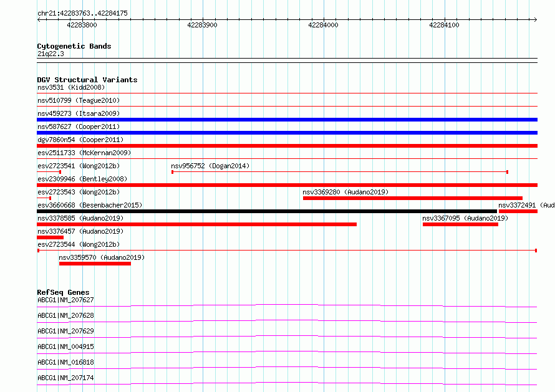This screenshot has width=555, height=392.
Task: Open the nsv459273 (Itsara2009) variant label
Action: (79, 113)
